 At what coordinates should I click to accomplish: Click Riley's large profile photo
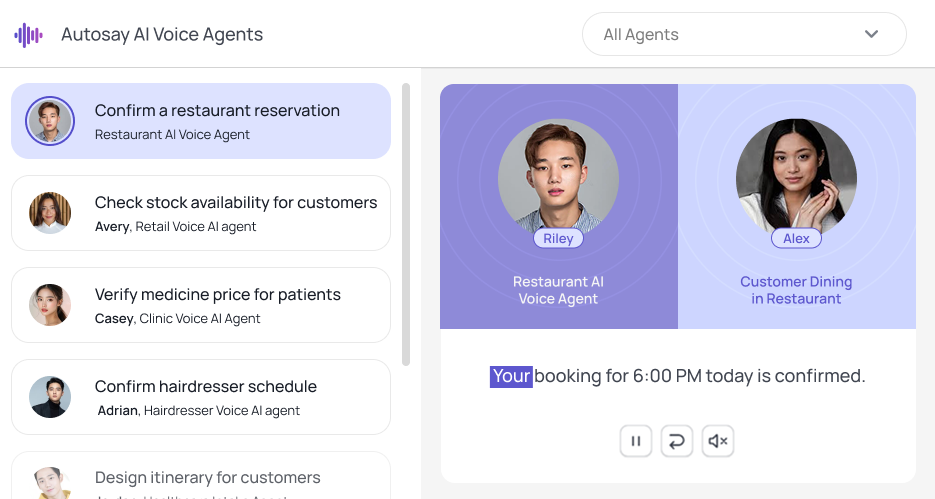click(x=558, y=178)
